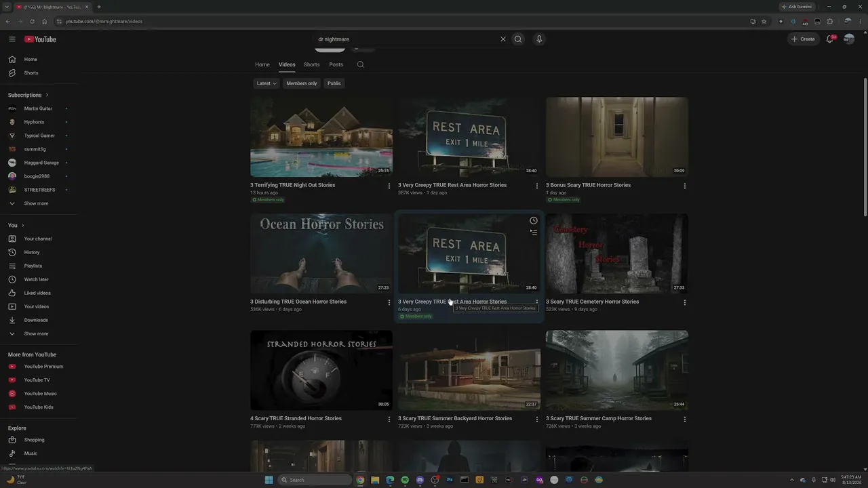Screen dimensions: 868x488
Task: Switch to the channel Home tab
Action: [x=262, y=64]
